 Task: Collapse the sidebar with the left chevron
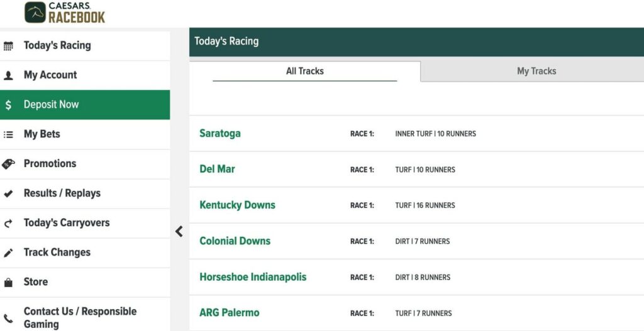[x=179, y=231]
